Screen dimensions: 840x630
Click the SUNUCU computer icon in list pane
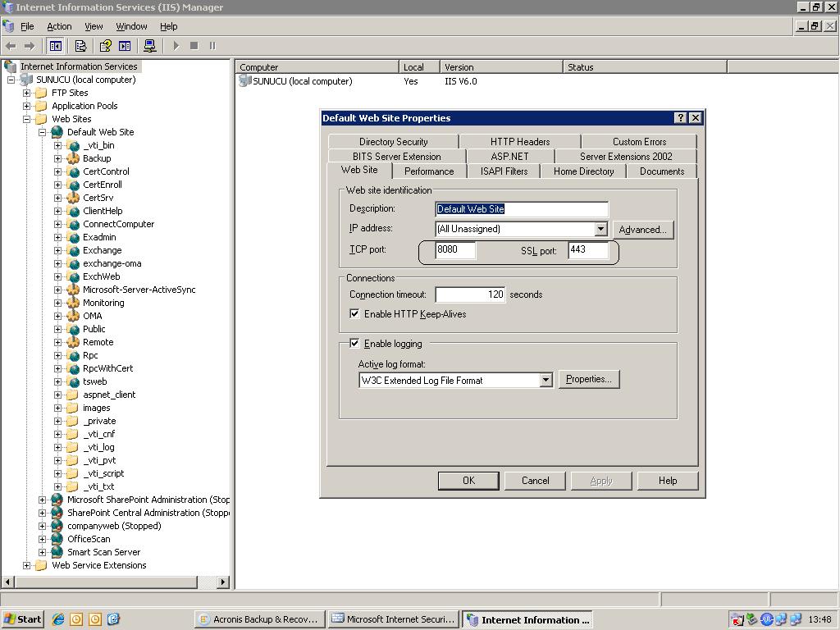[x=244, y=81]
